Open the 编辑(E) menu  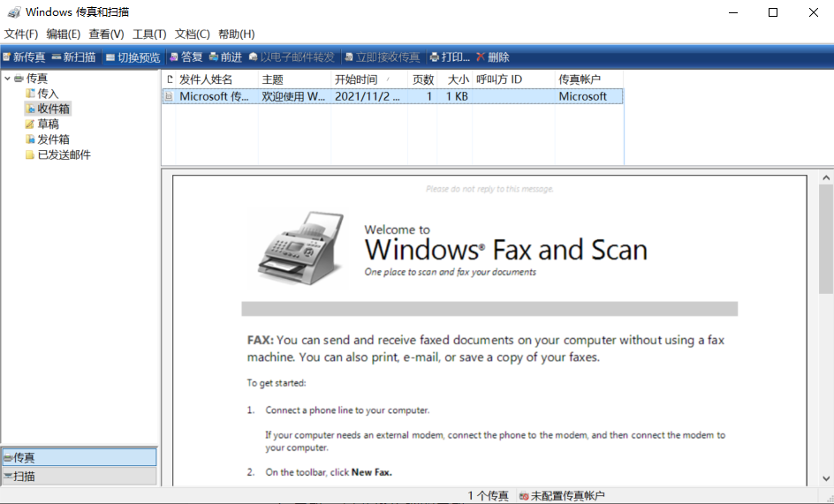point(64,34)
